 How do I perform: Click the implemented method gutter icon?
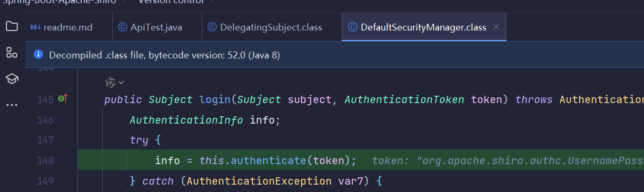pos(63,99)
